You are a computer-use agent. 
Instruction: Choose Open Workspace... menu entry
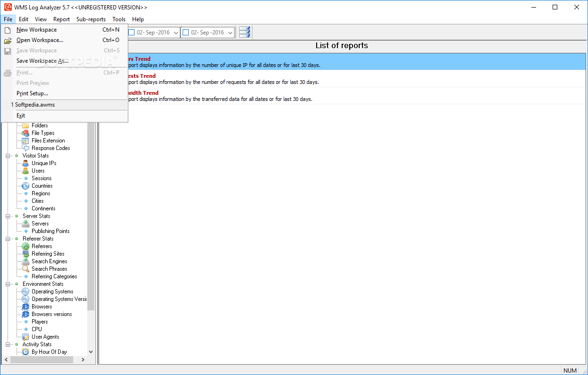(x=65, y=40)
